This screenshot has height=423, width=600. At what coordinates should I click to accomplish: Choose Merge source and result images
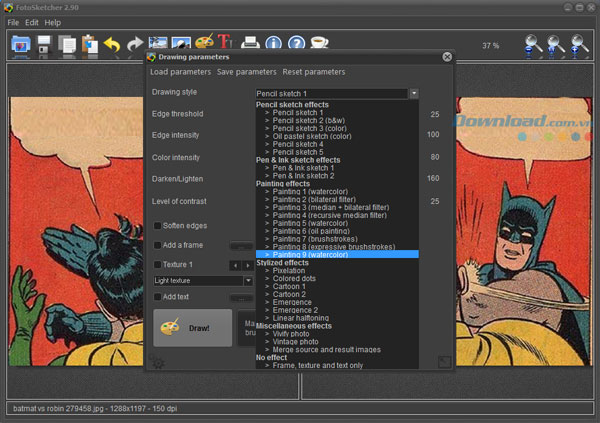337,350
